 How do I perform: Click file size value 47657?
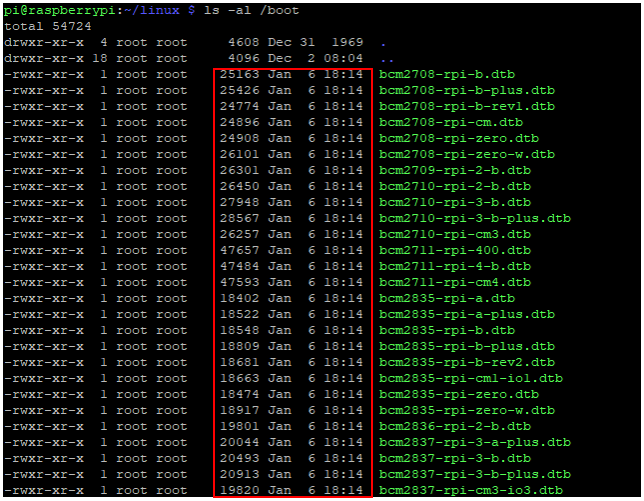point(239,250)
